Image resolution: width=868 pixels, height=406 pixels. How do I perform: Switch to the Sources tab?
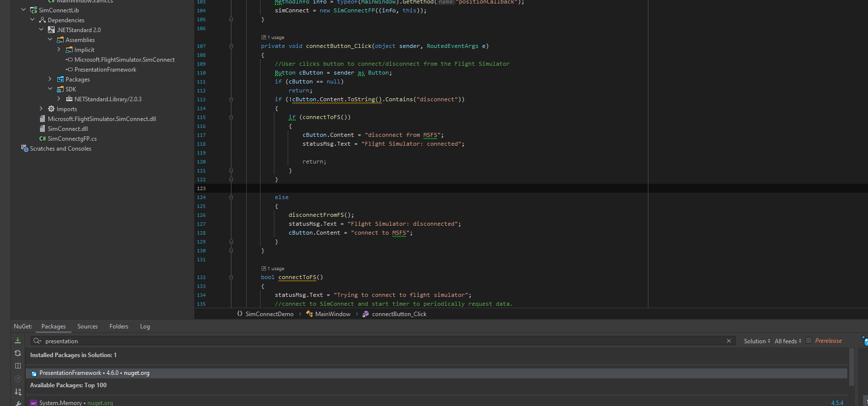[x=87, y=326]
